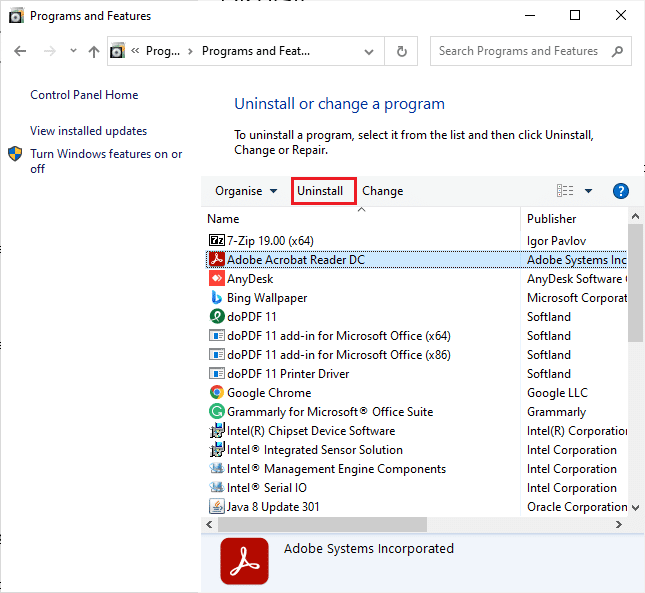Refresh the Programs and Features list
Image resolution: width=645 pixels, height=593 pixels.
click(402, 51)
